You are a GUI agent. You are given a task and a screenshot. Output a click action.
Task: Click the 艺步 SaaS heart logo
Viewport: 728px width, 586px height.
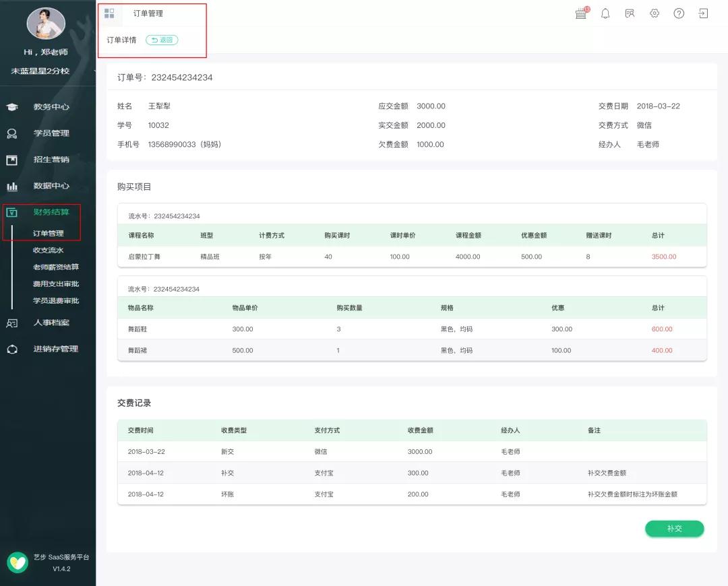pos(18,562)
